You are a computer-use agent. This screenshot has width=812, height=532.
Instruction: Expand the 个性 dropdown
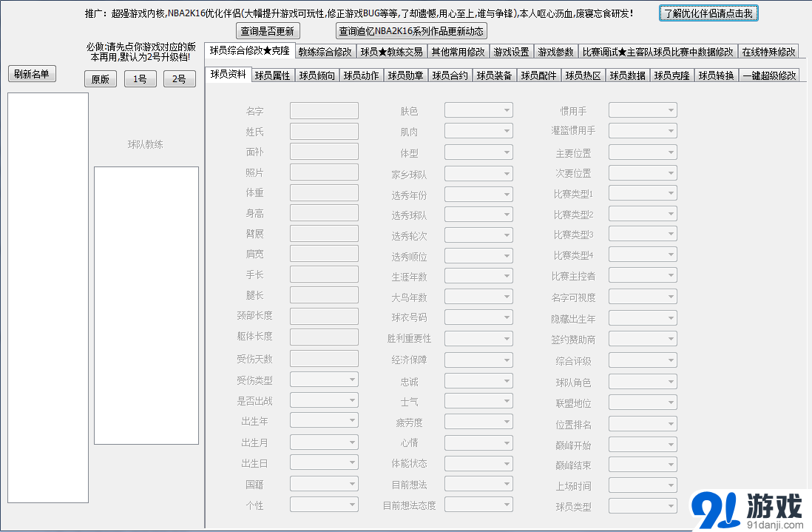[324, 505]
